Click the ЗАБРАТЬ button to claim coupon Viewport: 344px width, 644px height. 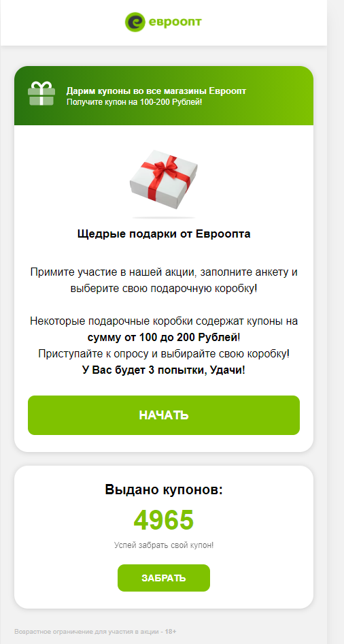pyautogui.click(x=164, y=578)
